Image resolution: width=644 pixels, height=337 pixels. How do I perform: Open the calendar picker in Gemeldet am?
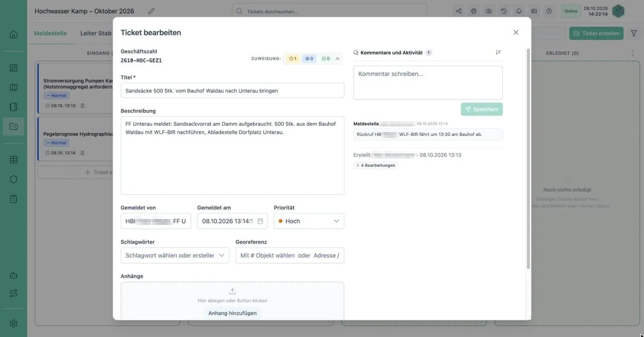(x=260, y=221)
